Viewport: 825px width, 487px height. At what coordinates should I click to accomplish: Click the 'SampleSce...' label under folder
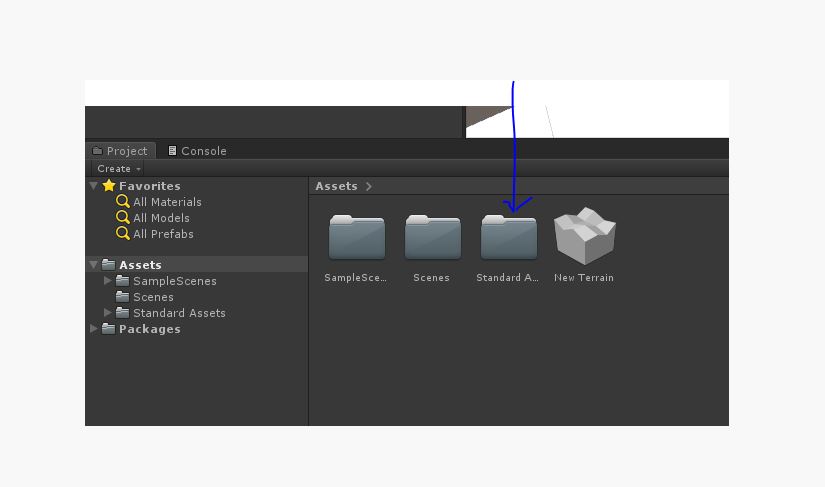coord(356,278)
